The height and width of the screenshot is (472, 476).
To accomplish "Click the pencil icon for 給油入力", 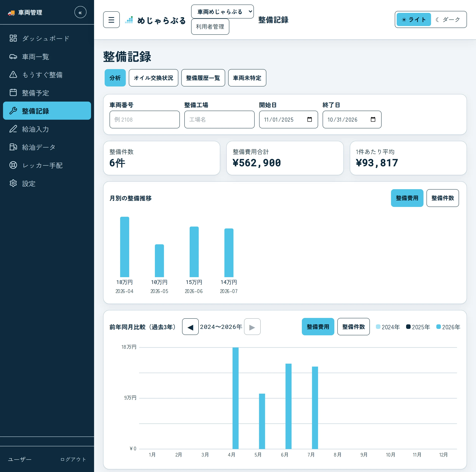I will [x=13, y=129].
